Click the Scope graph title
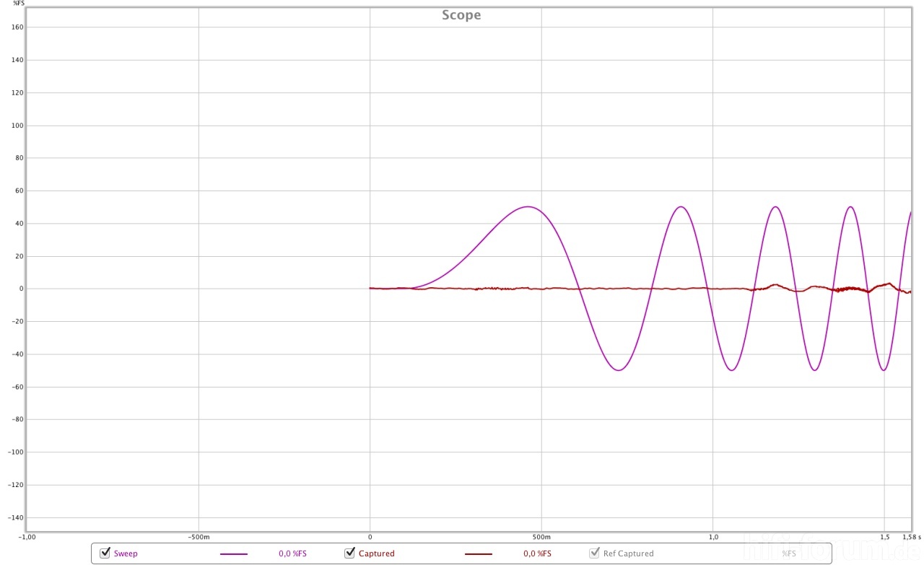The image size is (924, 565). coord(461,15)
